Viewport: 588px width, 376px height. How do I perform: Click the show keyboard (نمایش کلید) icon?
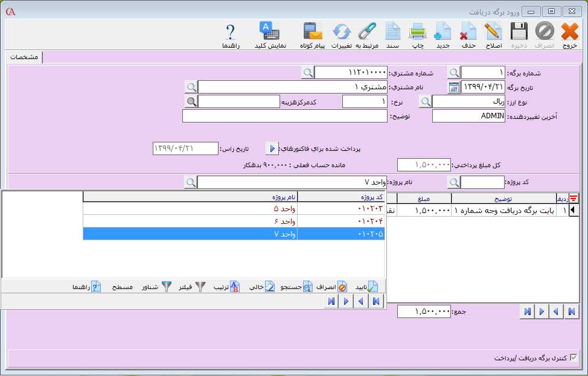(x=269, y=34)
